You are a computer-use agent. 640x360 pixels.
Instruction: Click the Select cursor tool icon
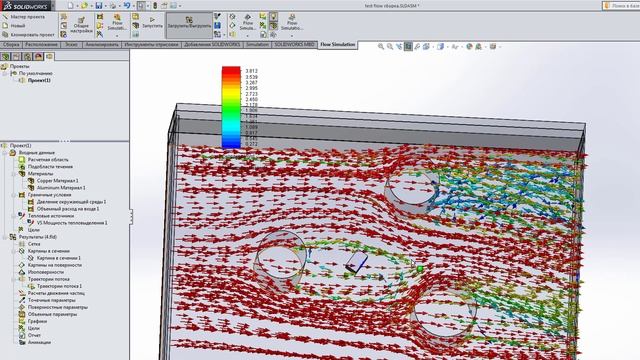[141, 6]
